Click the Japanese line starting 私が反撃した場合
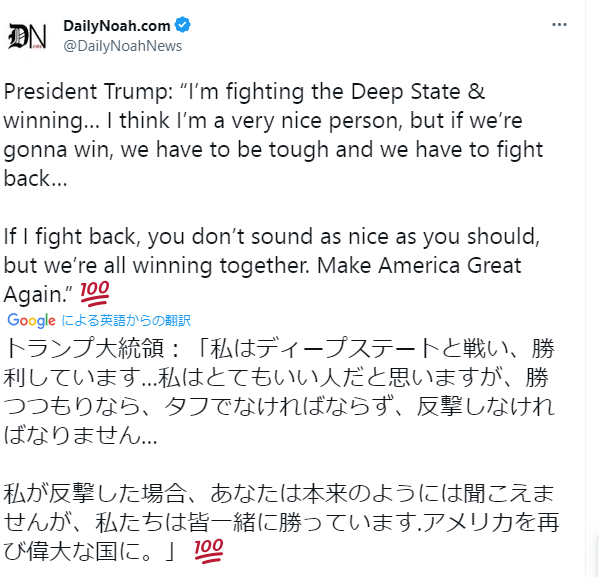Screen dimensions: 599x577 pos(279,493)
